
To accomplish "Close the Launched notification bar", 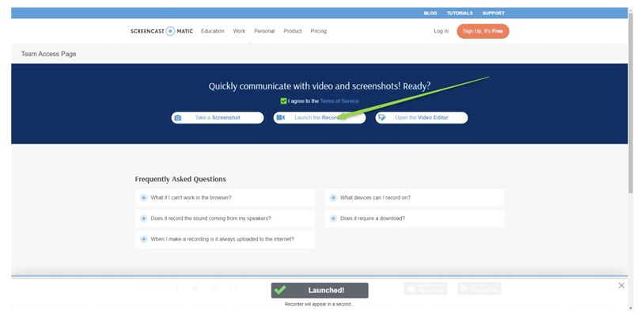I will tap(621, 286).
